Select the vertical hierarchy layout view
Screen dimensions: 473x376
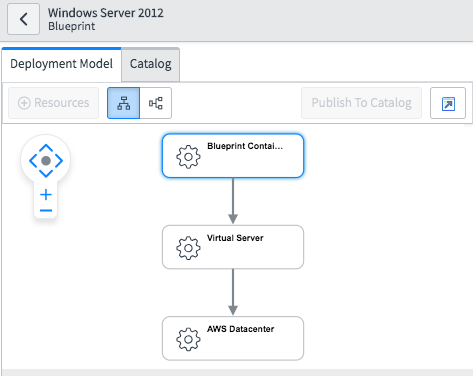tap(123, 103)
